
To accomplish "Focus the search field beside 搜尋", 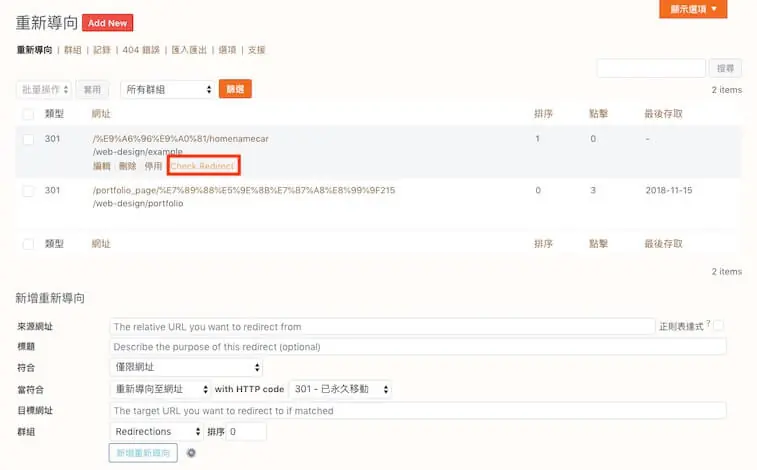I will pos(651,69).
